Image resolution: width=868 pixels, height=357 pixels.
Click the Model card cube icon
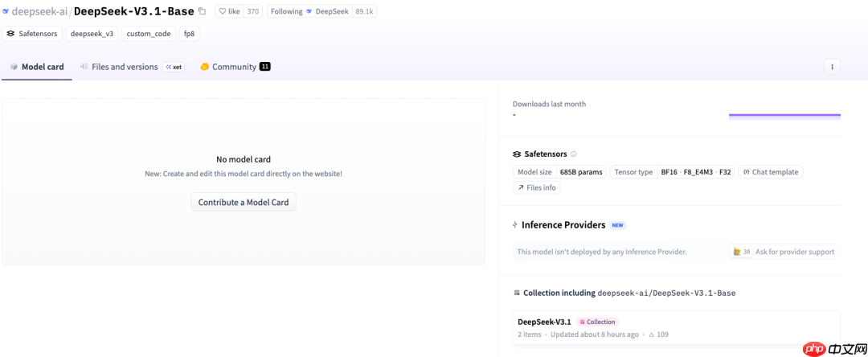(14, 67)
